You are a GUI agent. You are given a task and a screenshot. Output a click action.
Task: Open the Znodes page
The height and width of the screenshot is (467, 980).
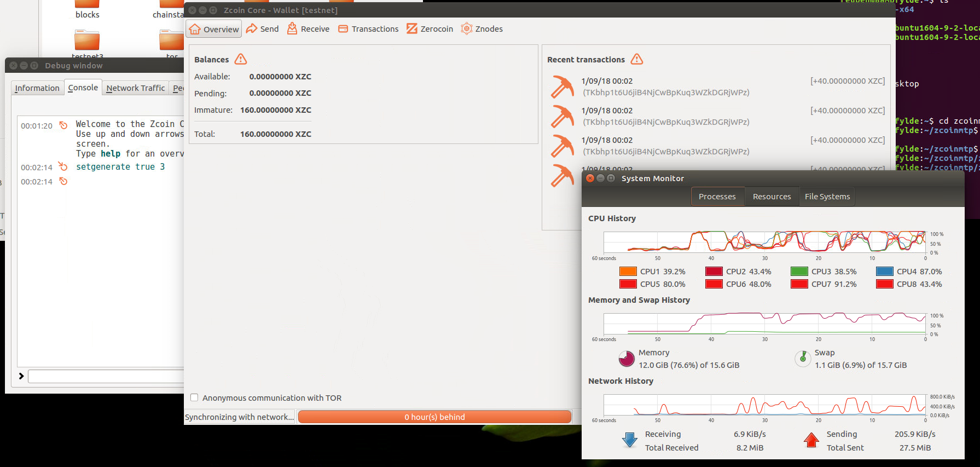click(x=482, y=29)
